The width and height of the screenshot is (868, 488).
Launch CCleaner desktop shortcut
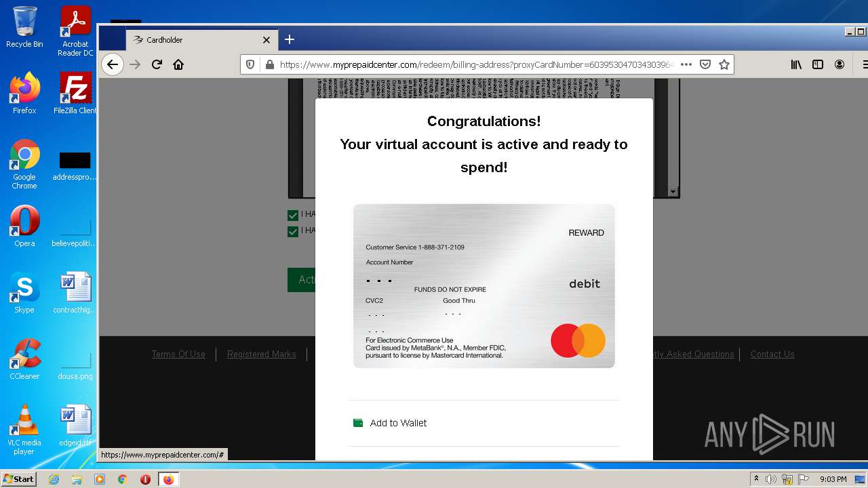tap(24, 359)
